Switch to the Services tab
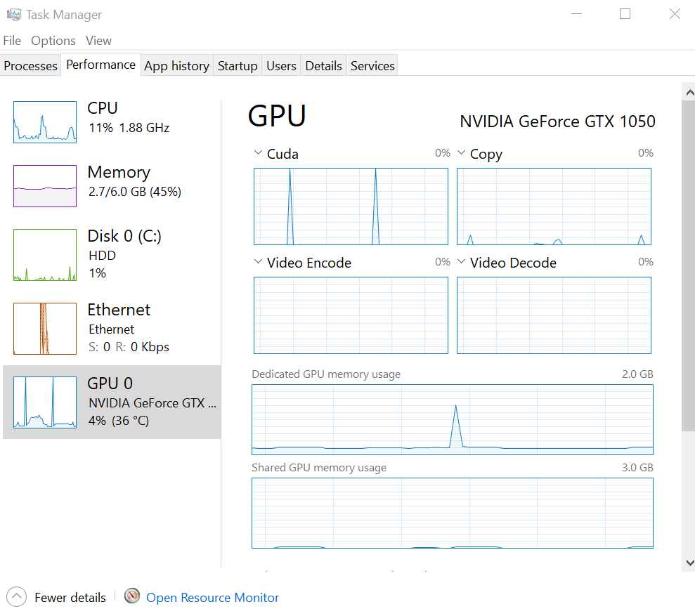Screen dimensions: 695x616 tap(372, 65)
